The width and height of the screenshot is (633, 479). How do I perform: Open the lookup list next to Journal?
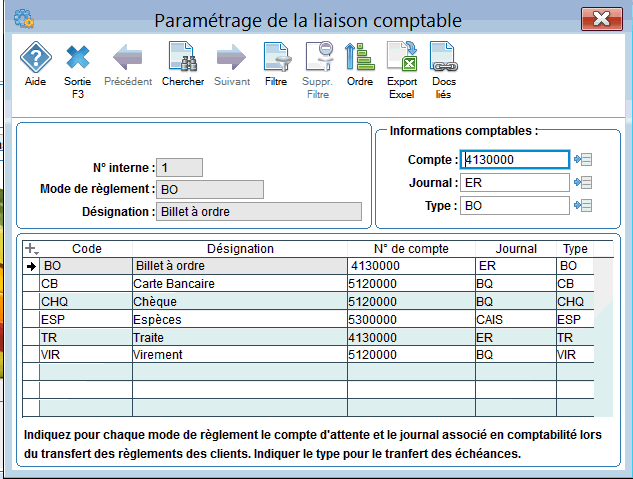[x=585, y=183]
